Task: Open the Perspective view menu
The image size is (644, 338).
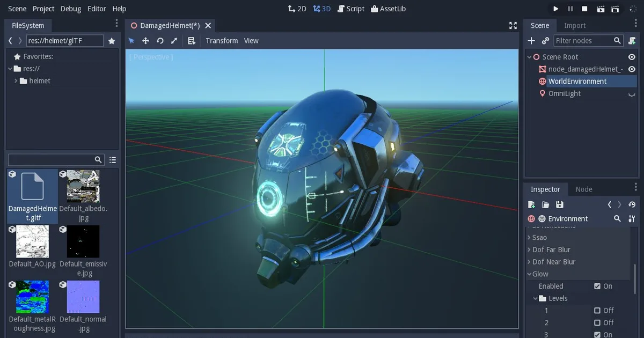Action: coord(150,57)
